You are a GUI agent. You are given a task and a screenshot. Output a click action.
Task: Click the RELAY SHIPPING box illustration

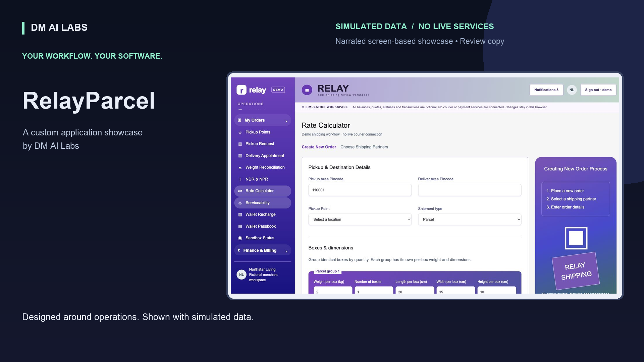tap(576, 271)
